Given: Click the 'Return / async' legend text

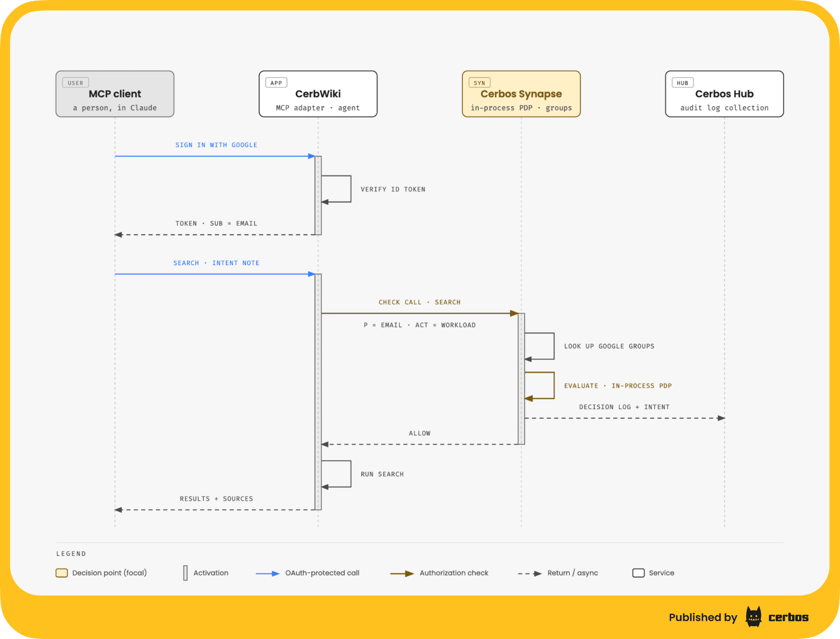Looking at the screenshot, I should (x=573, y=573).
